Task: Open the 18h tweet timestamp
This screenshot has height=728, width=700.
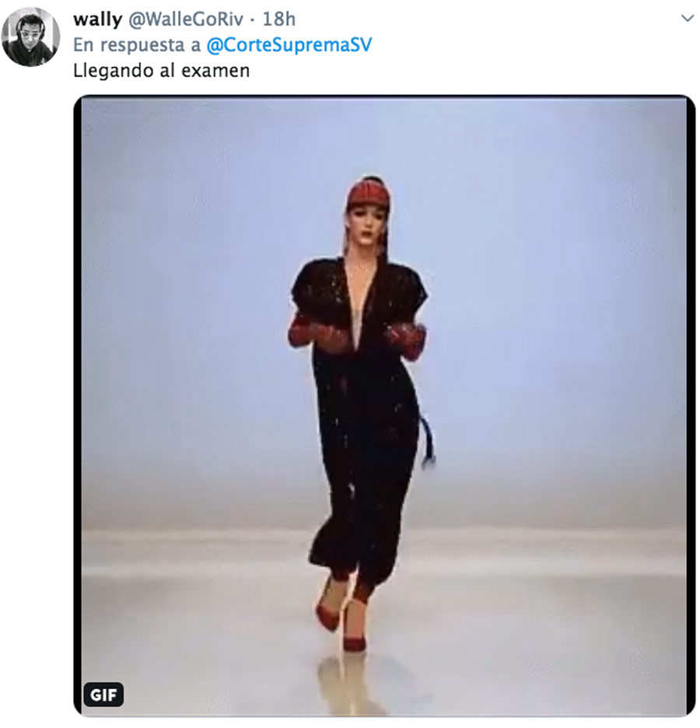Action: pos(278,19)
